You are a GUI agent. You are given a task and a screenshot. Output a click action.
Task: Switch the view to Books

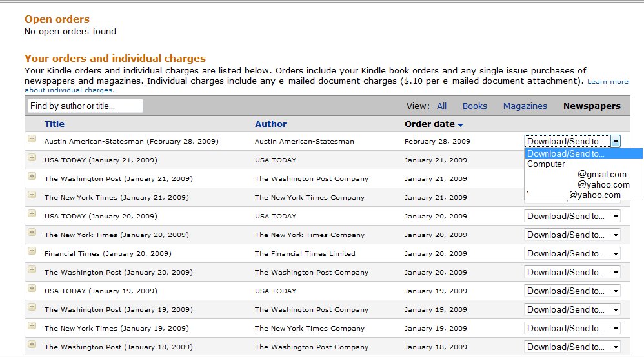coord(474,106)
